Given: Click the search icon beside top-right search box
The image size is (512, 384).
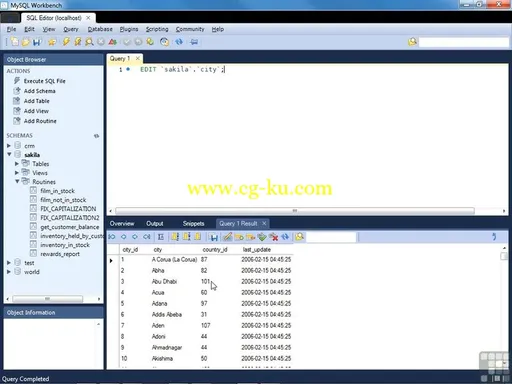Looking at the screenshot, I should [412, 42].
